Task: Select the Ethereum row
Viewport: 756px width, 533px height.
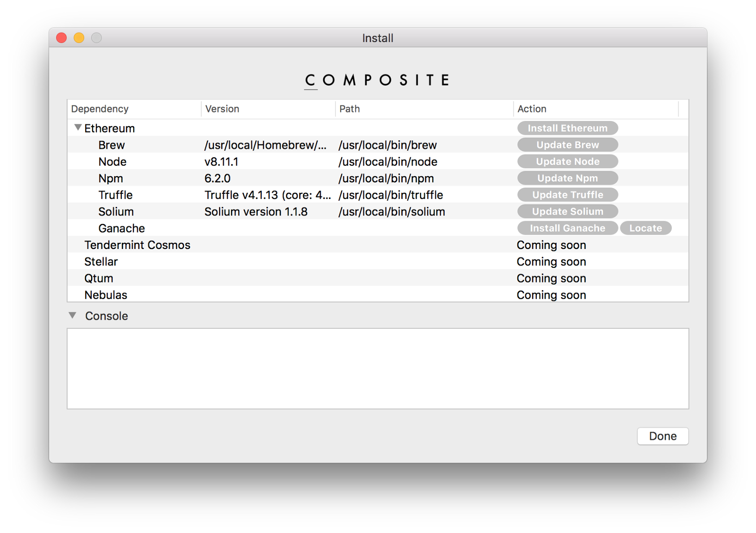Action: (x=378, y=128)
